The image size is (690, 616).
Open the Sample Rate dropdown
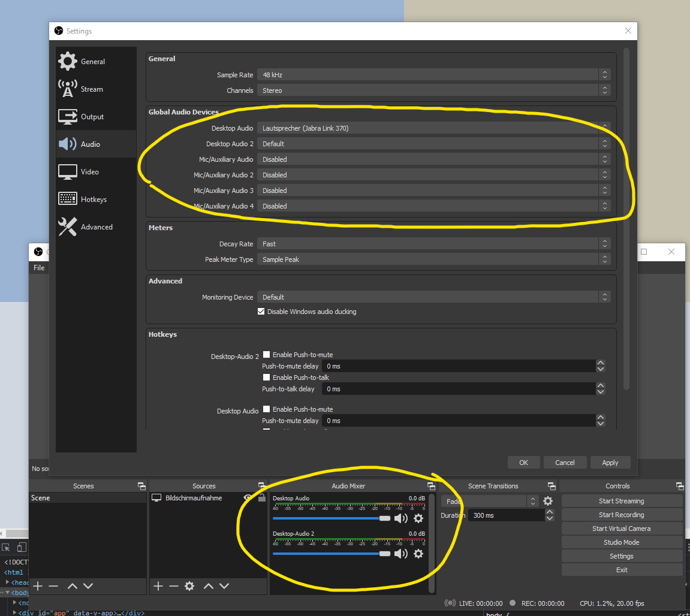pos(433,75)
